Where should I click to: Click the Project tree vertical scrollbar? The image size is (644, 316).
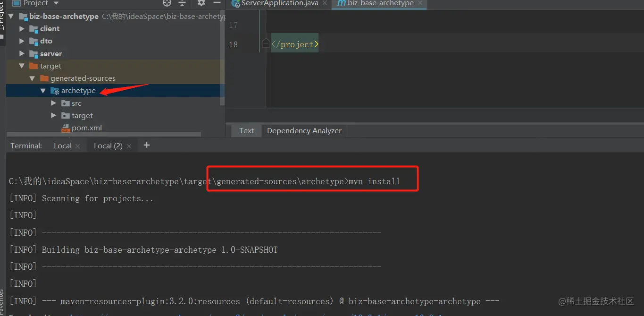pyautogui.click(x=223, y=58)
